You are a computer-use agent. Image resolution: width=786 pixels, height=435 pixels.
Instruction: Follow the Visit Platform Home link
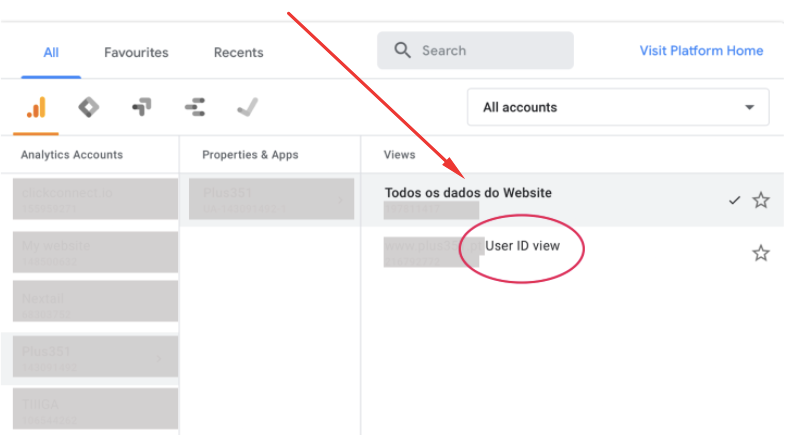coord(701,51)
